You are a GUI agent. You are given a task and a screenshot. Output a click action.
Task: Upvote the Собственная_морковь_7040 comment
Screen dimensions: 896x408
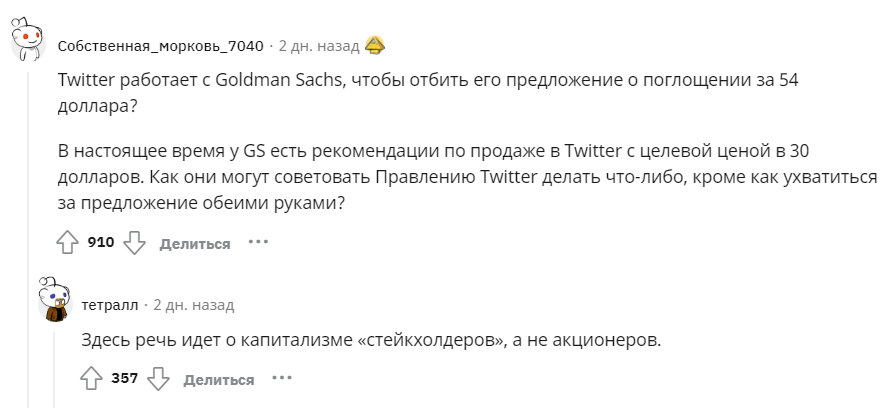point(67,243)
